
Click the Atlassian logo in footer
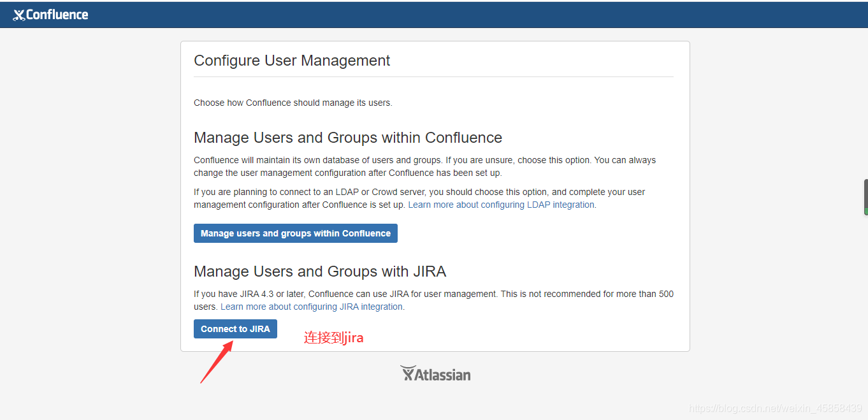click(x=435, y=373)
